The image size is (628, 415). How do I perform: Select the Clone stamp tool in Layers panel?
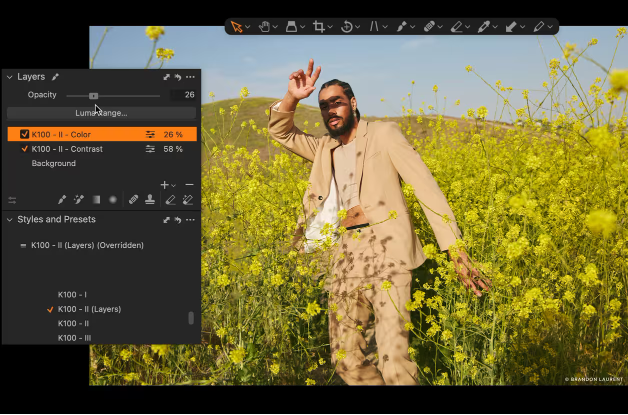click(x=150, y=200)
